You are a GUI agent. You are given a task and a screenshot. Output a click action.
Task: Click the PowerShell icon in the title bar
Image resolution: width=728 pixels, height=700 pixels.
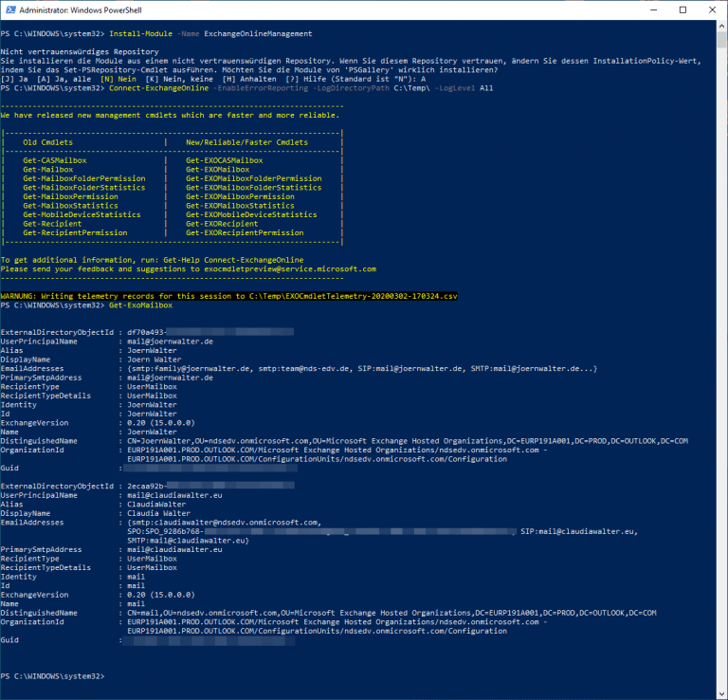(10, 9)
